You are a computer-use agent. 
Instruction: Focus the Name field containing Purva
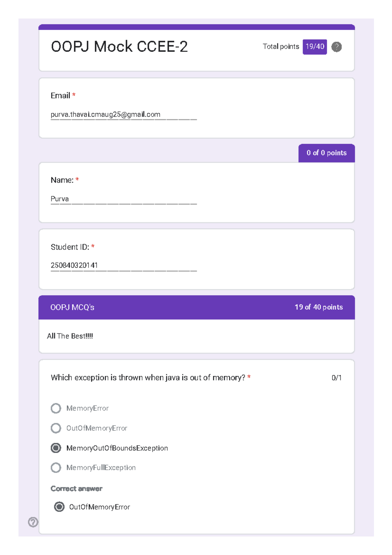[x=123, y=199]
